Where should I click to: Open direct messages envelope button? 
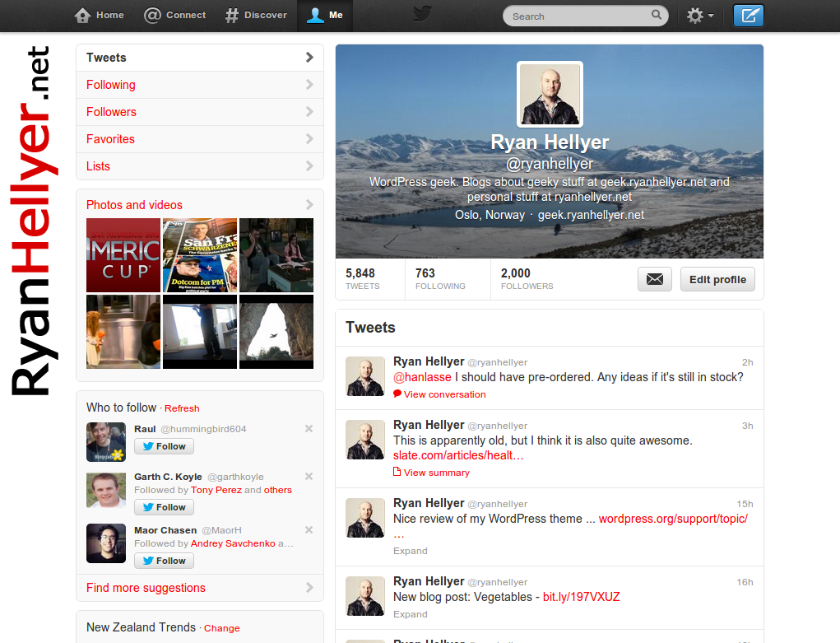[655, 279]
